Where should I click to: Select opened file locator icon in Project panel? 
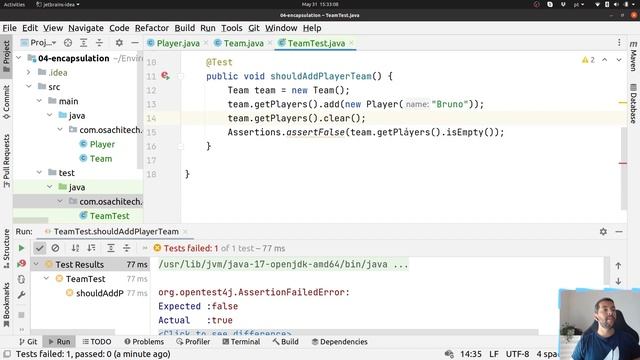68,42
